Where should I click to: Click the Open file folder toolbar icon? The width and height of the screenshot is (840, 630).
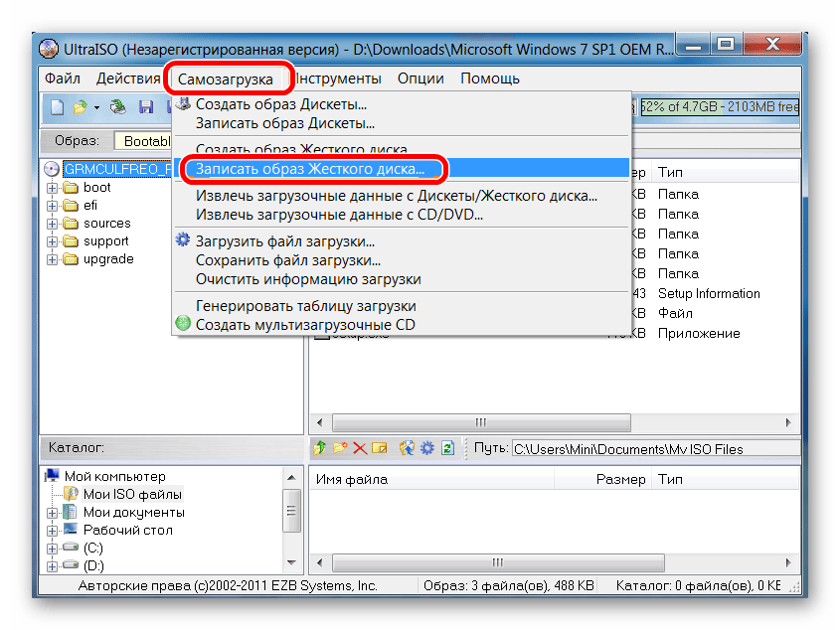[x=80, y=106]
